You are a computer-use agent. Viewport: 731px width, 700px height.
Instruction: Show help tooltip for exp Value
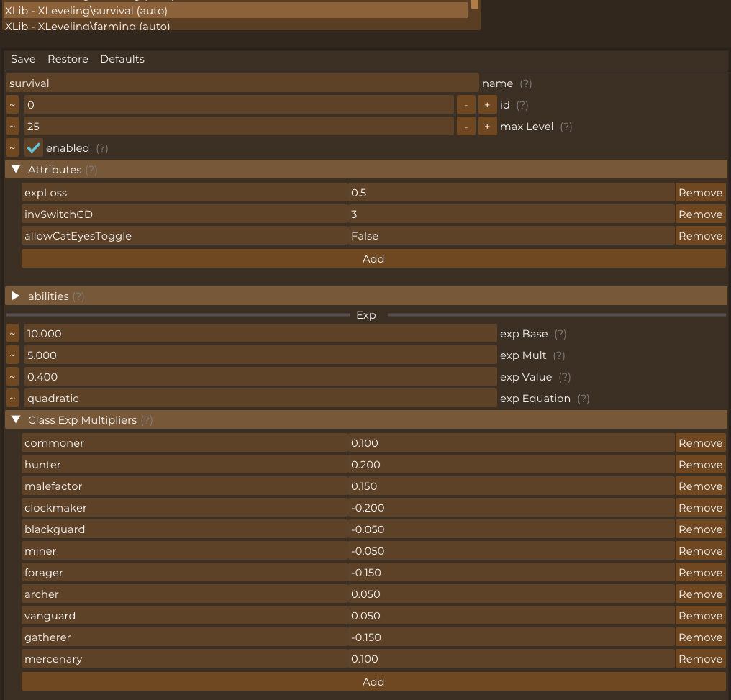(x=565, y=377)
